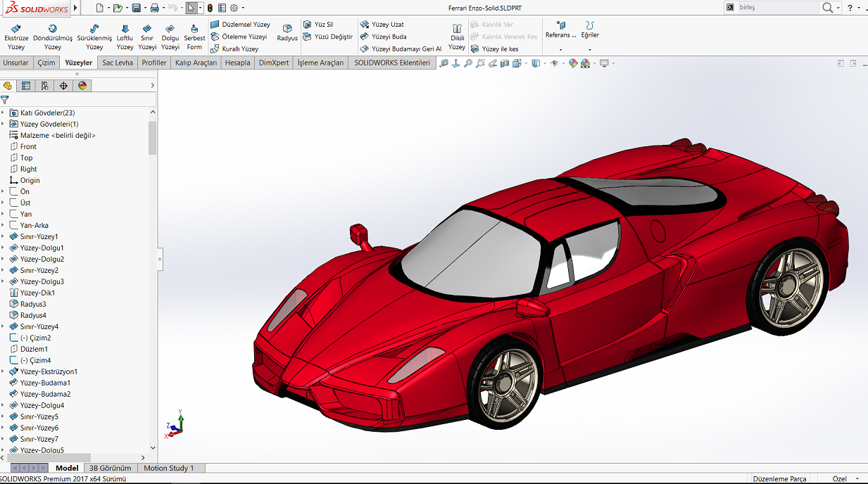The height and width of the screenshot is (484, 868).
Task: Open the Serbest Form tool
Action: click(194, 37)
